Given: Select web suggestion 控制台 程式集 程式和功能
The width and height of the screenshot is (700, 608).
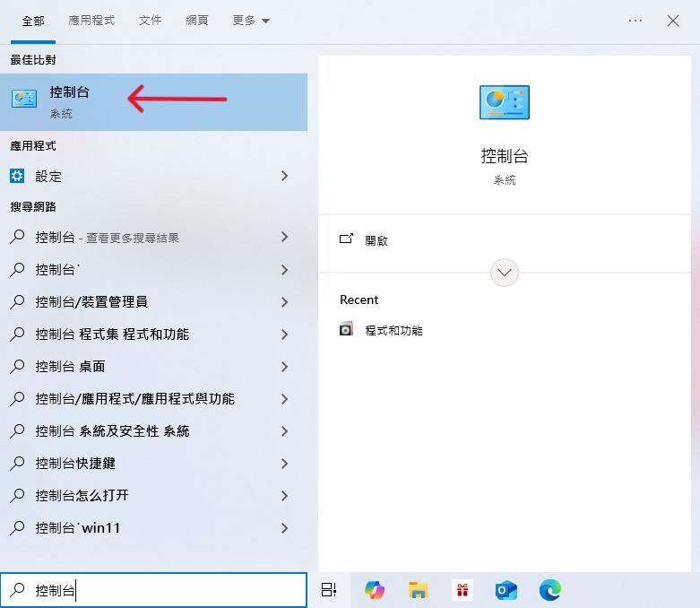Looking at the screenshot, I should click(x=112, y=334).
